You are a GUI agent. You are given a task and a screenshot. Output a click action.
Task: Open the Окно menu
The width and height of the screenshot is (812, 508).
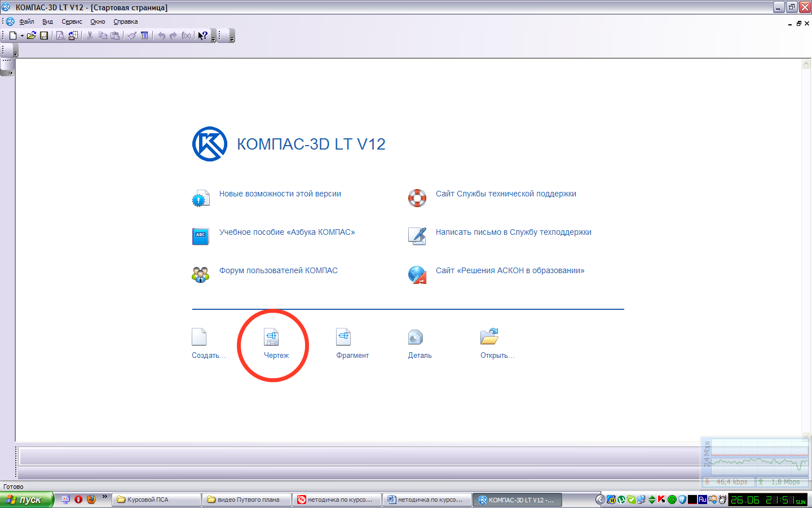coord(98,21)
